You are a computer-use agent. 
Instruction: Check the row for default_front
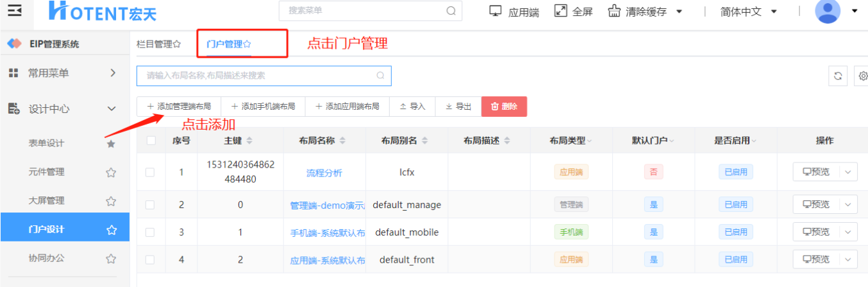pyautogui.click(x=150, y=259)
